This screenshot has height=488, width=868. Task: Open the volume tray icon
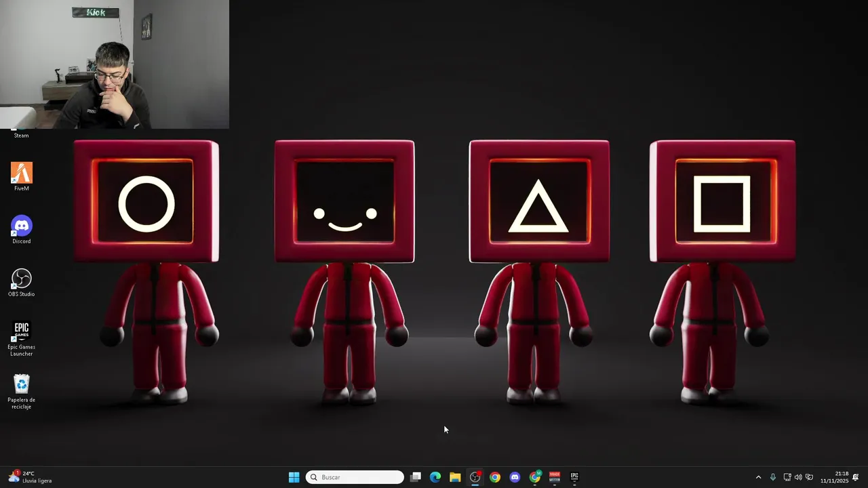798,477
